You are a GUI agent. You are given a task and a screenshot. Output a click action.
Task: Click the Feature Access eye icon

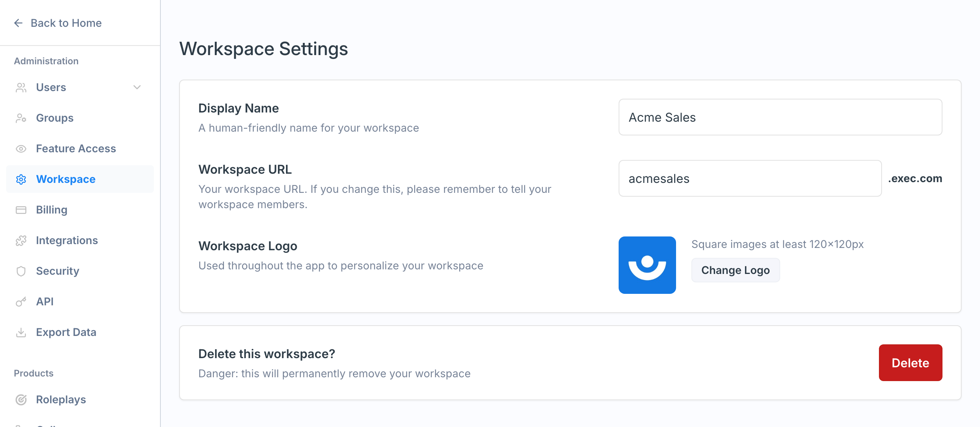pyautogui.click(x=21, y=148)
